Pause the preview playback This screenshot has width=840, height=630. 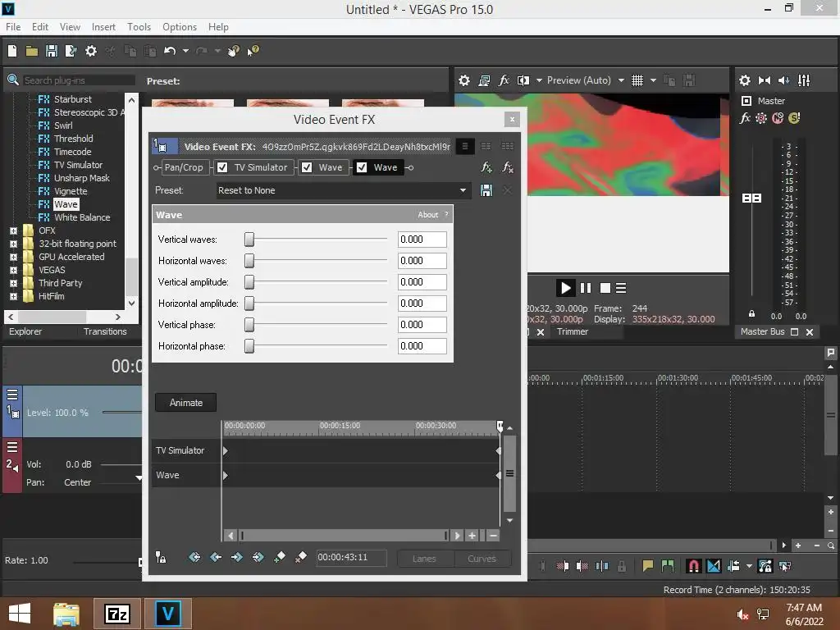pos(586,288)
